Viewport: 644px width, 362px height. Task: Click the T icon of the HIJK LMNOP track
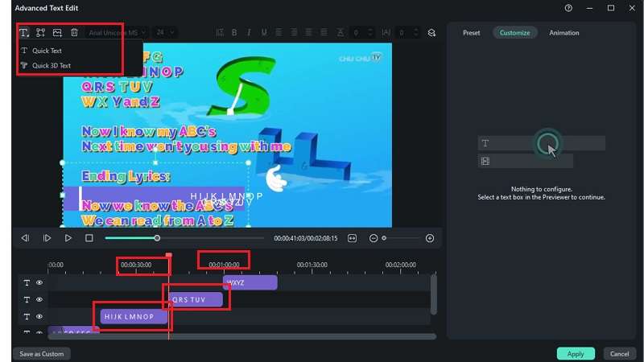pos(27,316)
